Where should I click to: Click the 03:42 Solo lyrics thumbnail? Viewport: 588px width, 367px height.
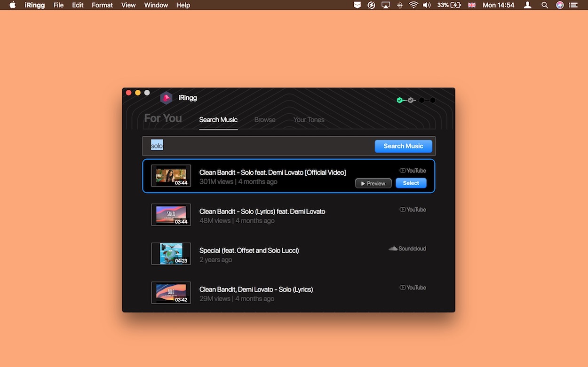[171, 293]
